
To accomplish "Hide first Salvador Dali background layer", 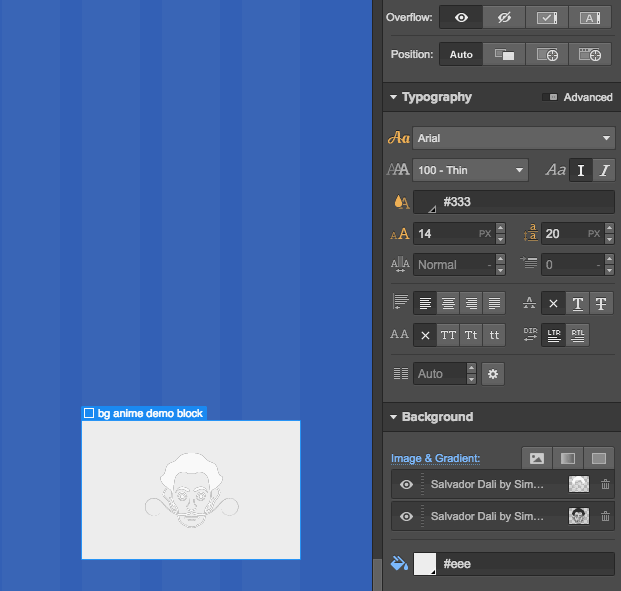I will [x=406, y=484].
